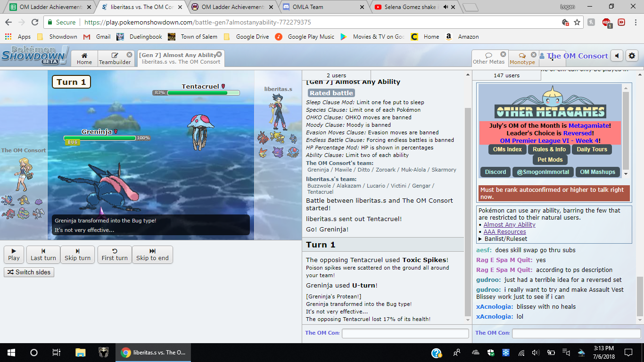This screenshot has width=644, height=362.
Task: Mute sound using the speaker icon
Action: pos(617,56)
